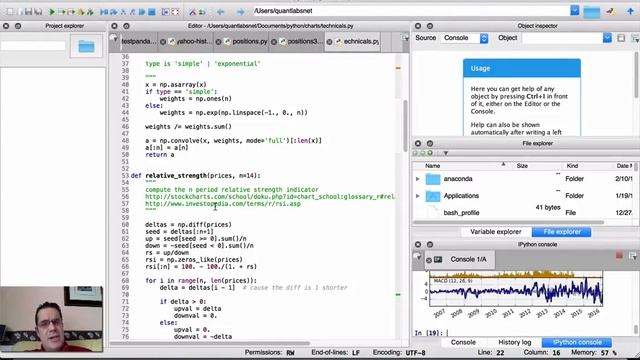Open the Source Console dropdown
Screen dimensions: 640x360
[x=464, y=38]
